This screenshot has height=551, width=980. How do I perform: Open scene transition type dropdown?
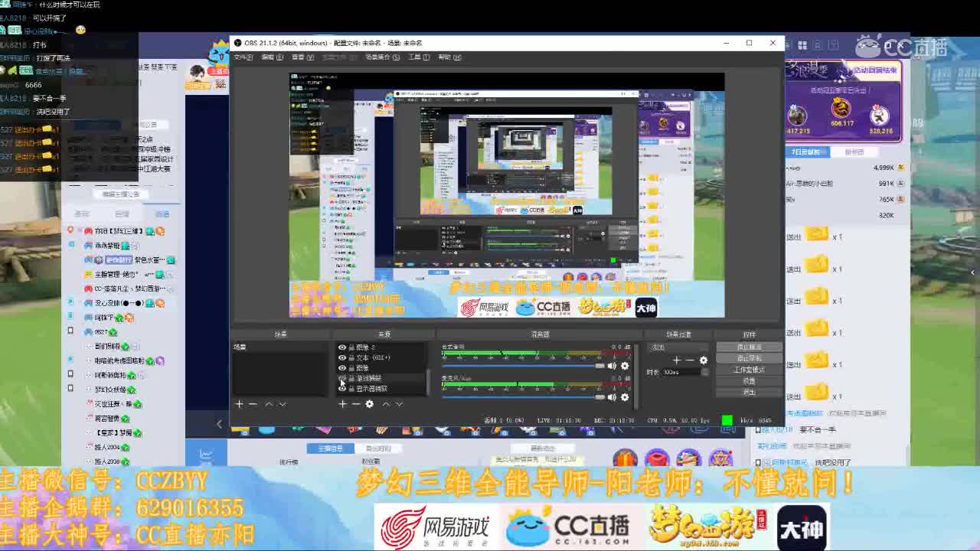tap(678, 347)
